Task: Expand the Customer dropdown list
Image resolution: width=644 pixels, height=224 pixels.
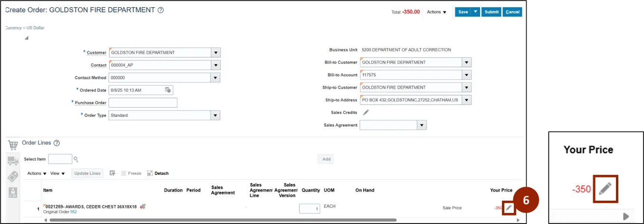Action: click(216, 53)
